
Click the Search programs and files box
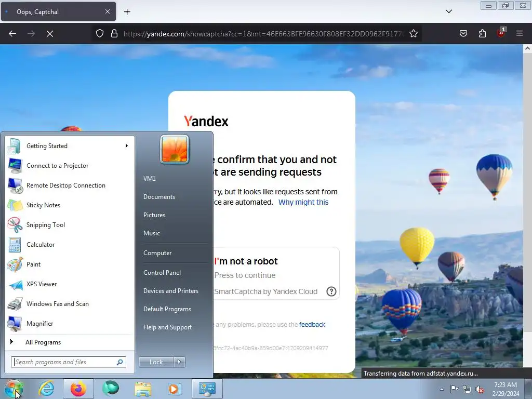(69, 362)
